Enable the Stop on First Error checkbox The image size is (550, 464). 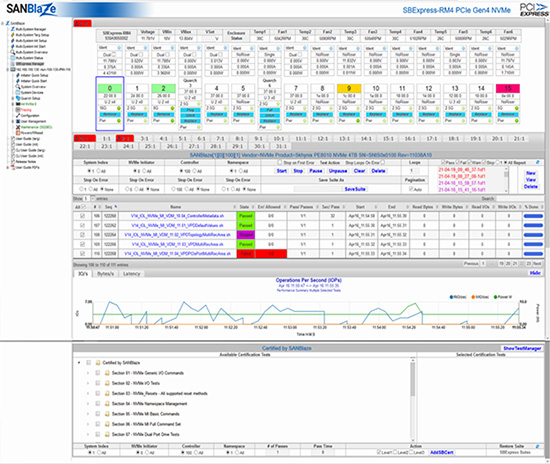(280, 162)
